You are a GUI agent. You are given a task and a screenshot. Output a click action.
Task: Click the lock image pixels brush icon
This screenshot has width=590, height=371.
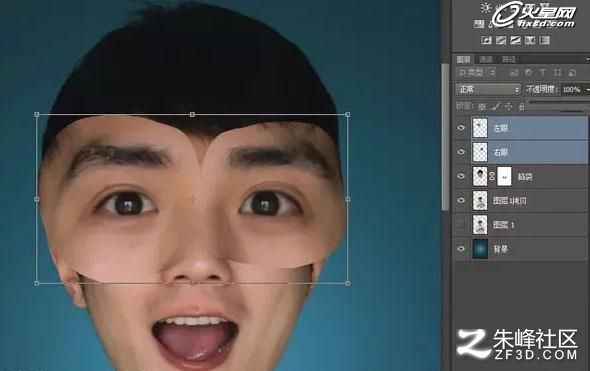(x=496, y=106)
